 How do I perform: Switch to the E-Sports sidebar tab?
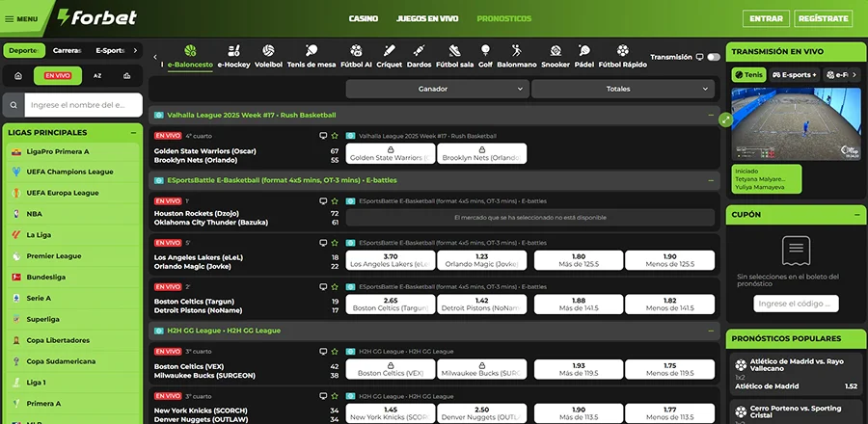[x=110, y=50]
